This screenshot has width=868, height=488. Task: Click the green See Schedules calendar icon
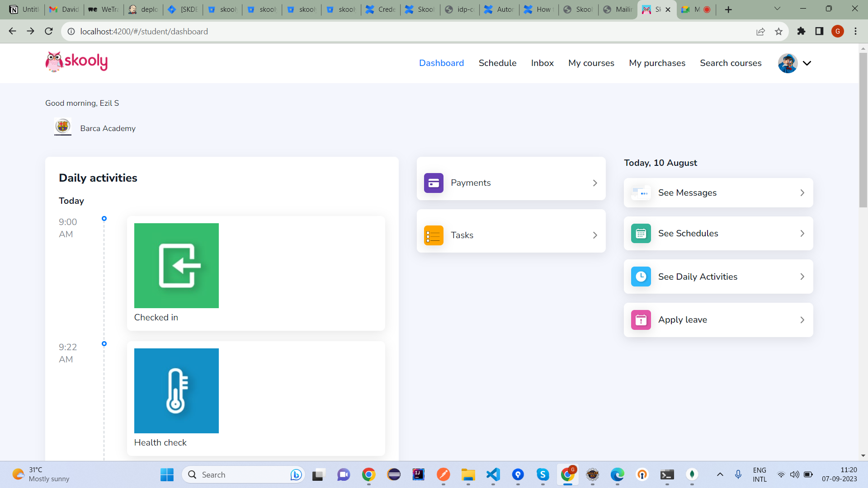pyautogui.click(x=641, y=234)
